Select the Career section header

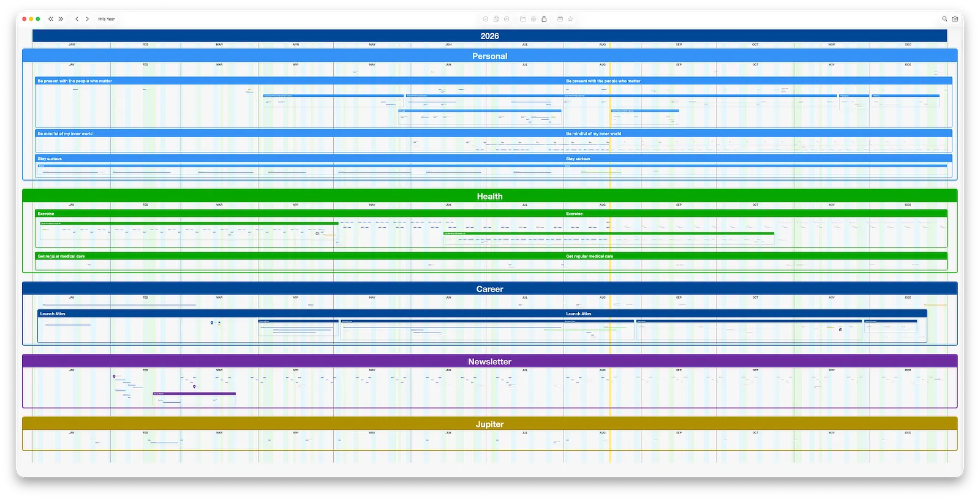click(489, 289)
